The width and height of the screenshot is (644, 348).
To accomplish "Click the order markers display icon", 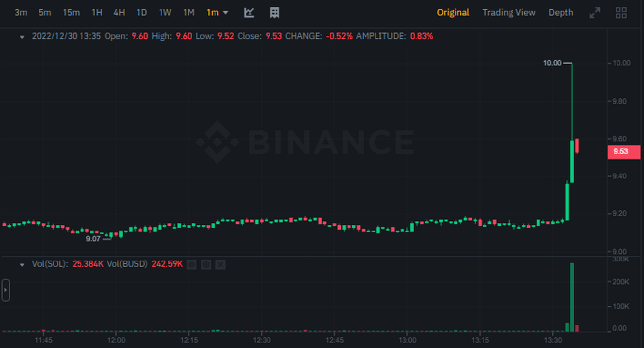I will (275, 13).
